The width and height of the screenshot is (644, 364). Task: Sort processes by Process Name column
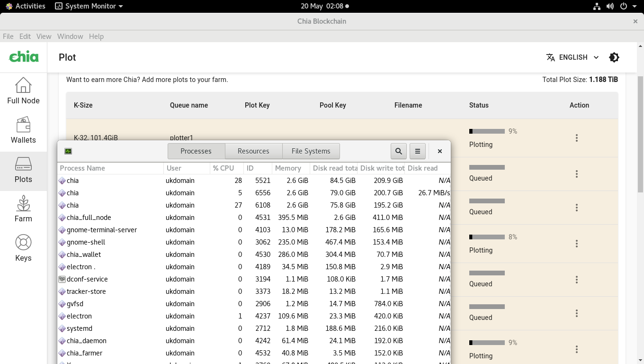point(111,168)
